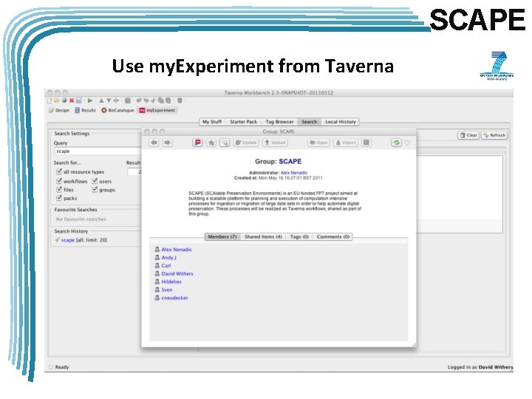Image resolution: width=532 pixels, height=399 pixels.
Task: Toggle the users checkbox
Action: [x=95, y=181]
